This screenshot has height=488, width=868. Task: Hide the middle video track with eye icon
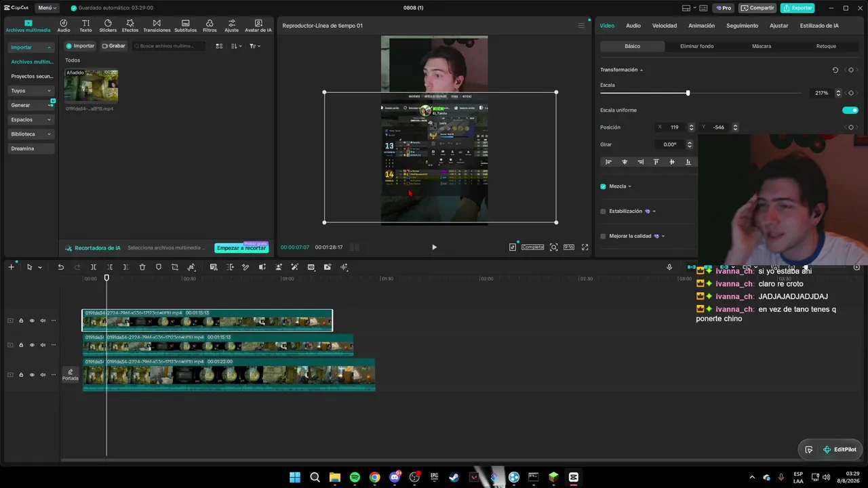(x=32, y=345)
